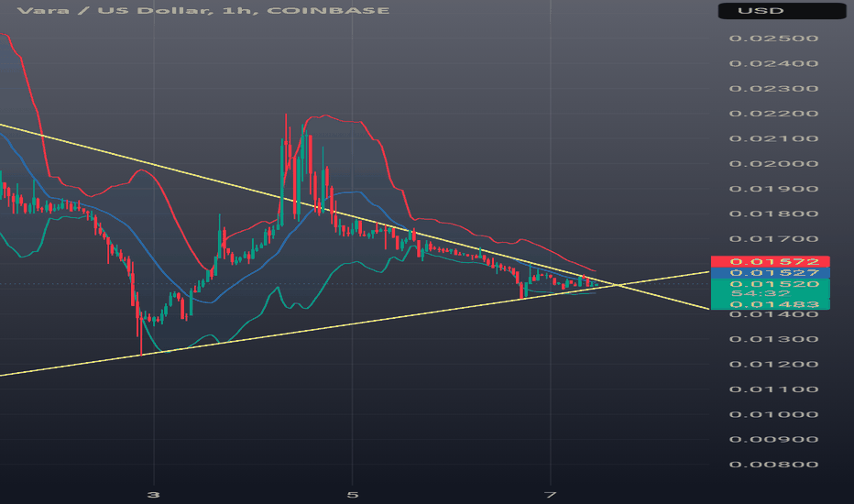Click the 0.02300 price axis label
The height and width of the screenshot is (504, 854).
point(773,88)
